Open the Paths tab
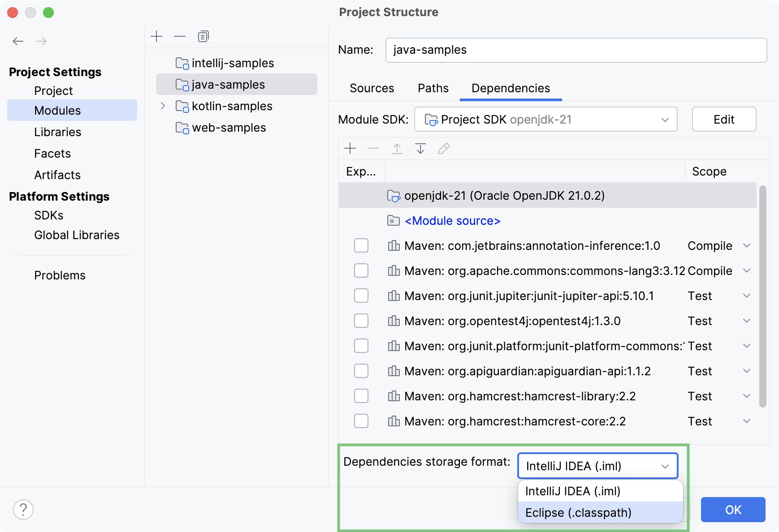This screenshot has height=532, width=779. [x=433, y=88]
